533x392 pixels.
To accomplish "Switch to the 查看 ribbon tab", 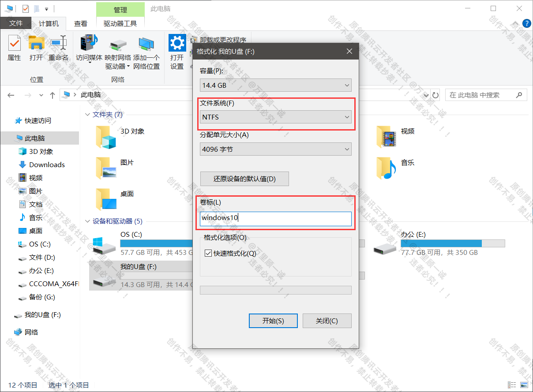I will [81, 23].
